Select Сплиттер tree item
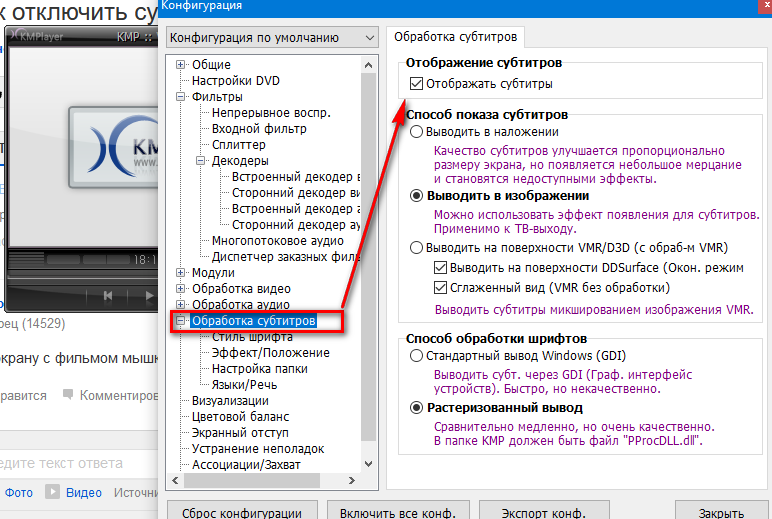Image resolution: width=772 pixels, height=519 pixels. [238, 145]
